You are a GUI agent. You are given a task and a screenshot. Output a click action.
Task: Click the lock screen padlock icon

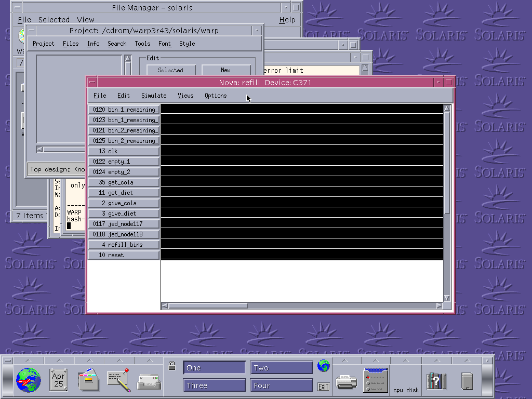[x=171, y=366]
